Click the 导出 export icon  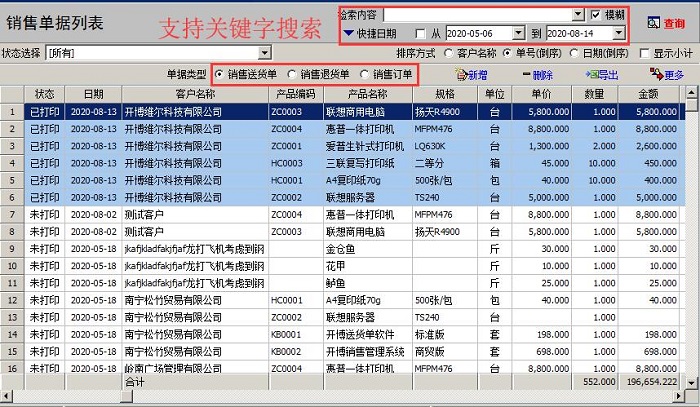tap(592, 75)
